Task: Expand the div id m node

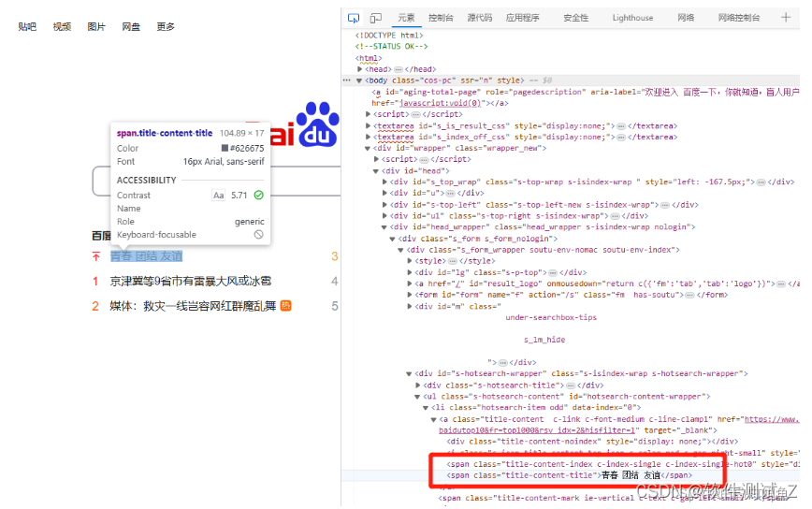Action: [x=410, y=307]
